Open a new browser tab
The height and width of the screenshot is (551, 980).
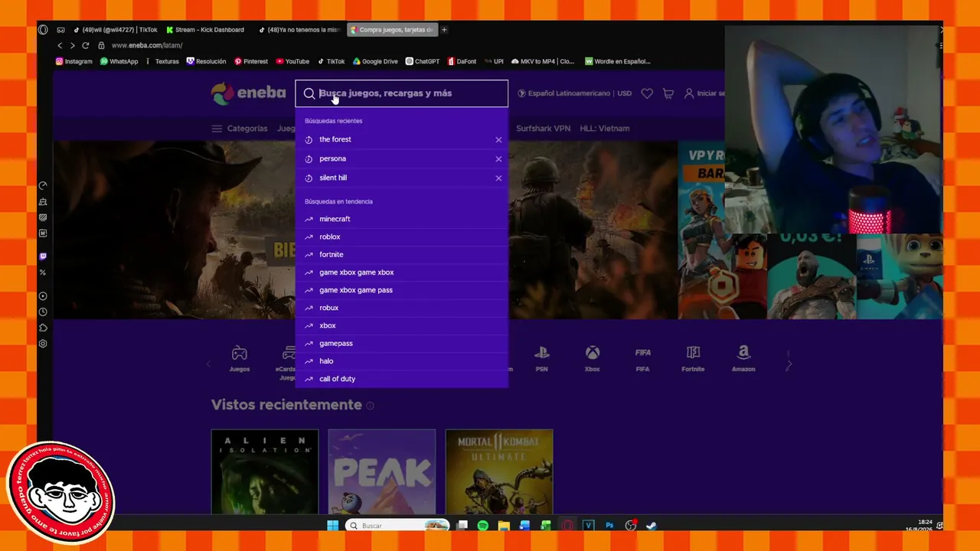tap(444, 30)
